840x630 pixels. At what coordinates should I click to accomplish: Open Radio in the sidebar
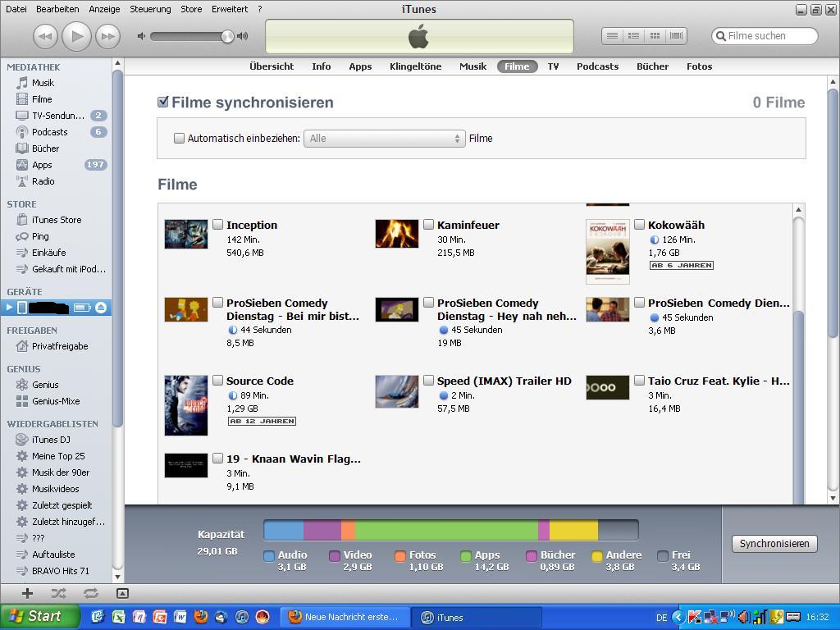(x=43, y=181)
